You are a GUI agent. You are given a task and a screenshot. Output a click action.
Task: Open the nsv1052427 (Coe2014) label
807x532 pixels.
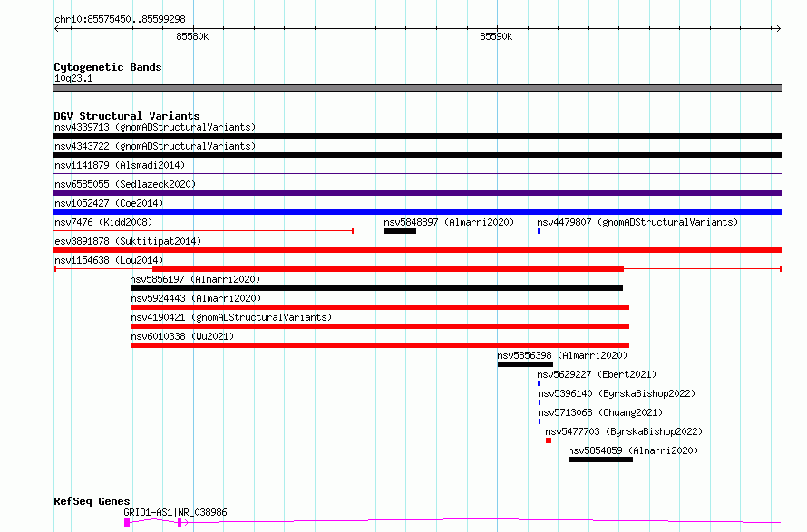coord(109,203)
